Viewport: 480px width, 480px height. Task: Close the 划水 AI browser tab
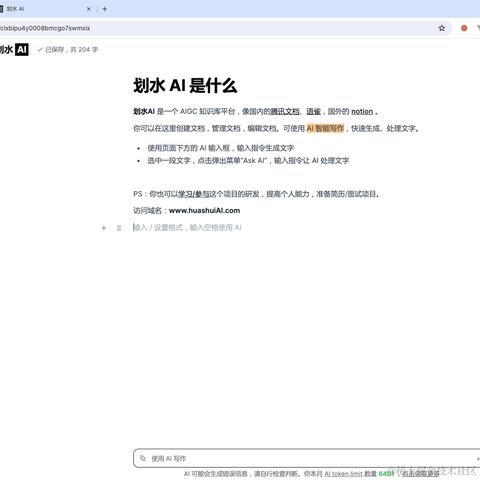click(89, 9)
